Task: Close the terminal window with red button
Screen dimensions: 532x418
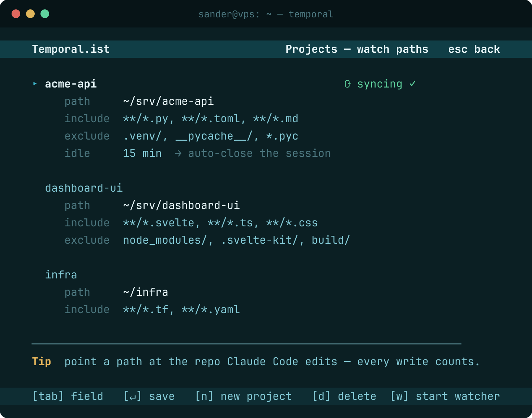Action: click(x=16, y=14)
